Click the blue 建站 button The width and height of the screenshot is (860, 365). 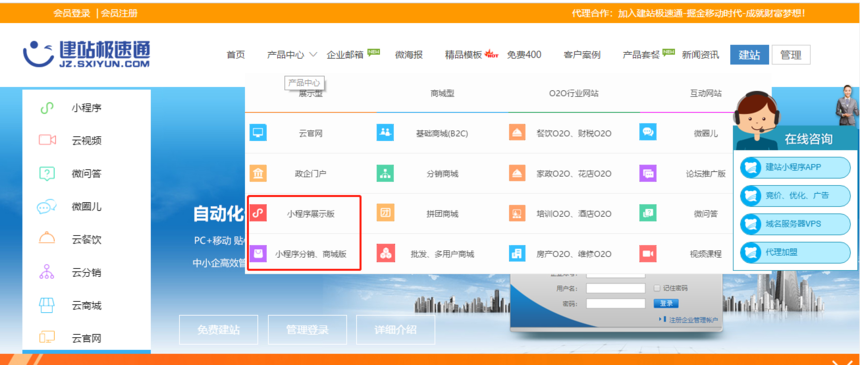pyautogui.click(x=749, y=55)
